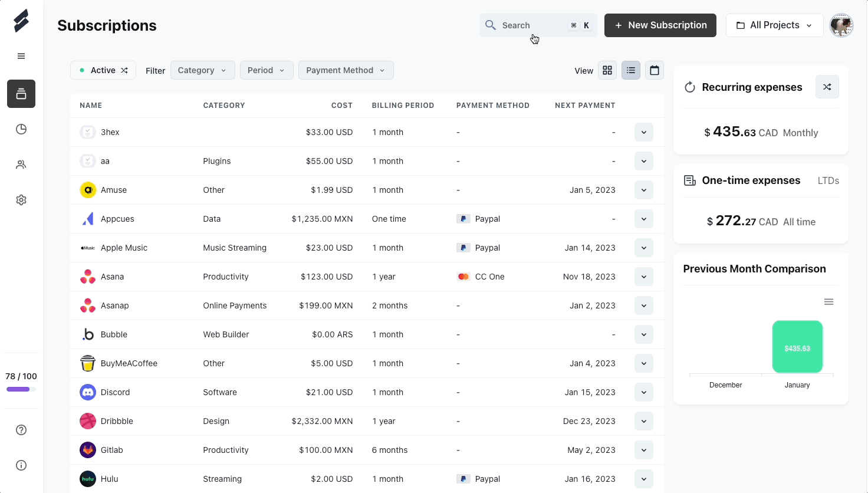The image size is (868, 493).
Task: Expand the Dribbble row chevron
Action: coord(644,421)
